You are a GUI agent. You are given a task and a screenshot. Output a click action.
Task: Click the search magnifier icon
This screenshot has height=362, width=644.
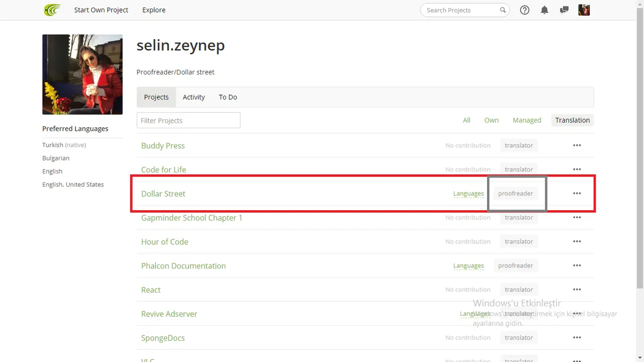coord(503,10)
